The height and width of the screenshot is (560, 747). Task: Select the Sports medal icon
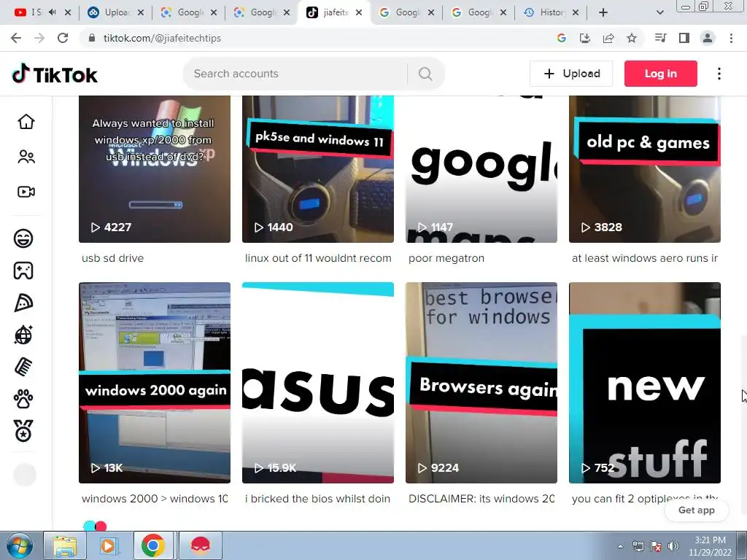pos(23,431)
